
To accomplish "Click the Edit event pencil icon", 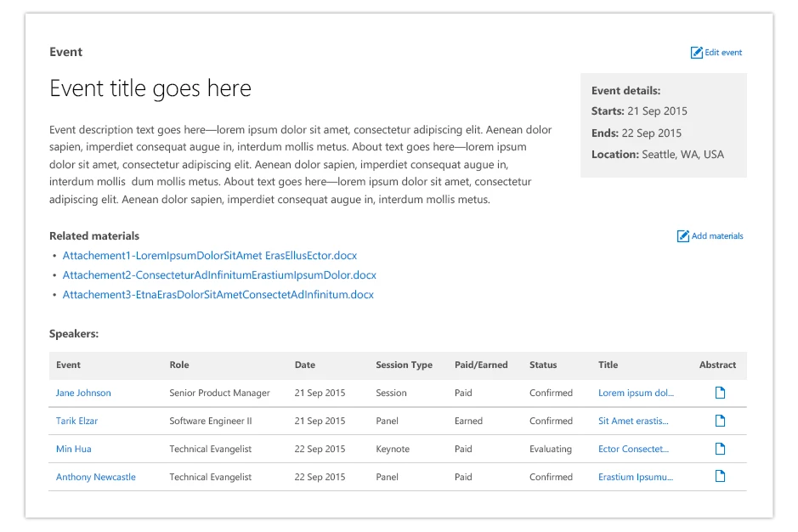I will tap(697, 53).
